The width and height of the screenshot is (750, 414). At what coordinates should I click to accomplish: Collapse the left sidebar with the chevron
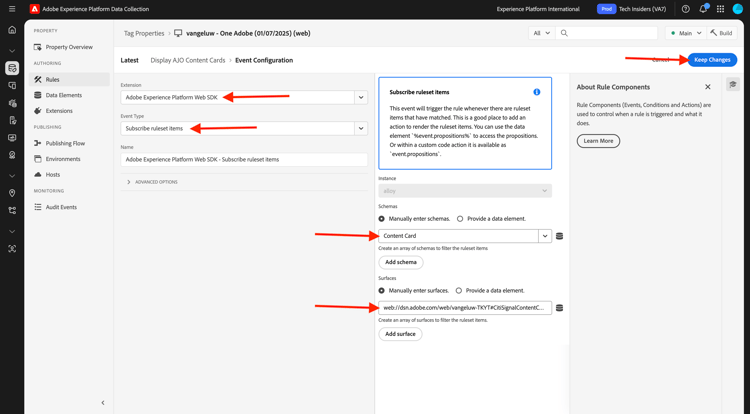[x=103, y=403]
